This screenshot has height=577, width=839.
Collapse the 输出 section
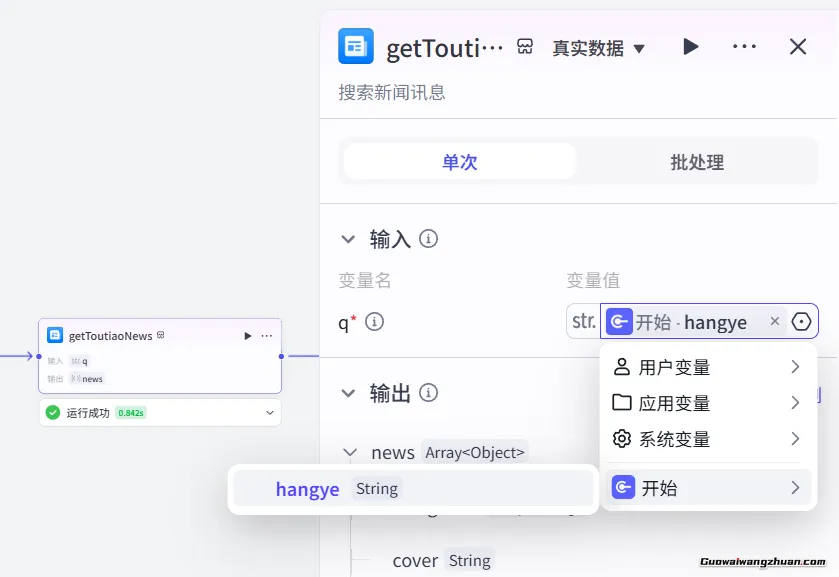(348, 393)
